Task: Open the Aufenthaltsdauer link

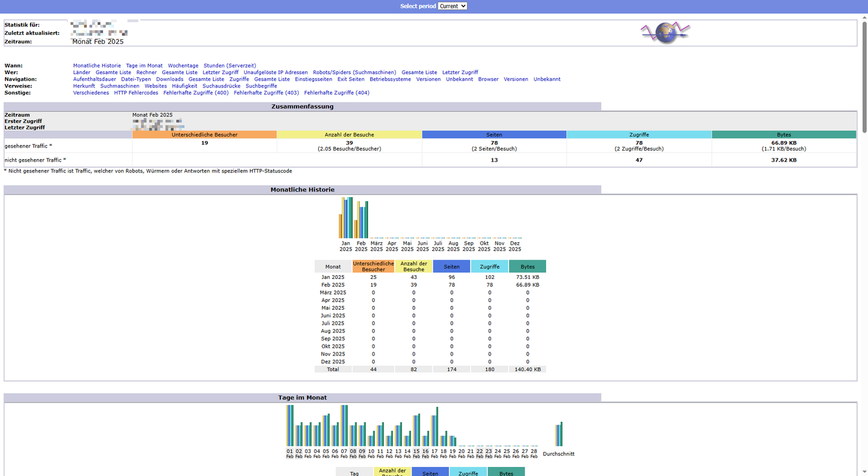Action: pyautogui.click(x=95, y=80)
